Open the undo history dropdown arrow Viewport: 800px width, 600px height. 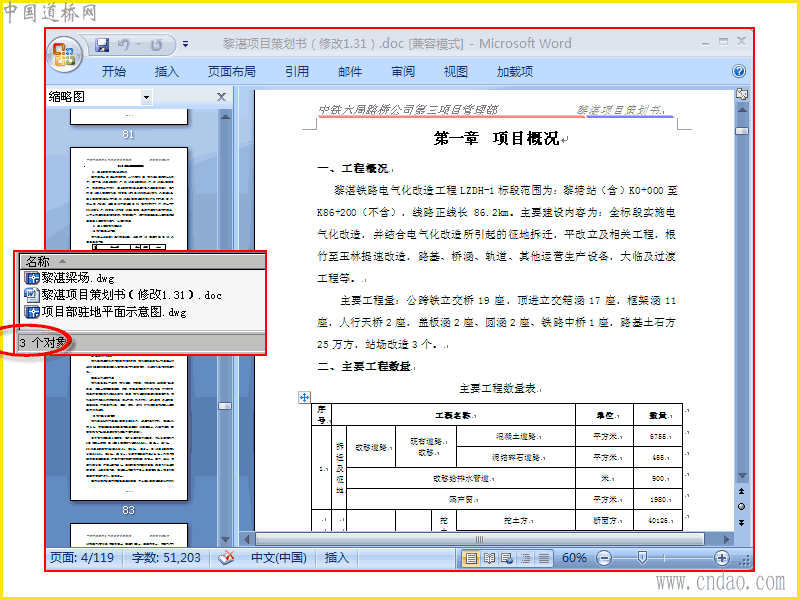pos(138,45)
